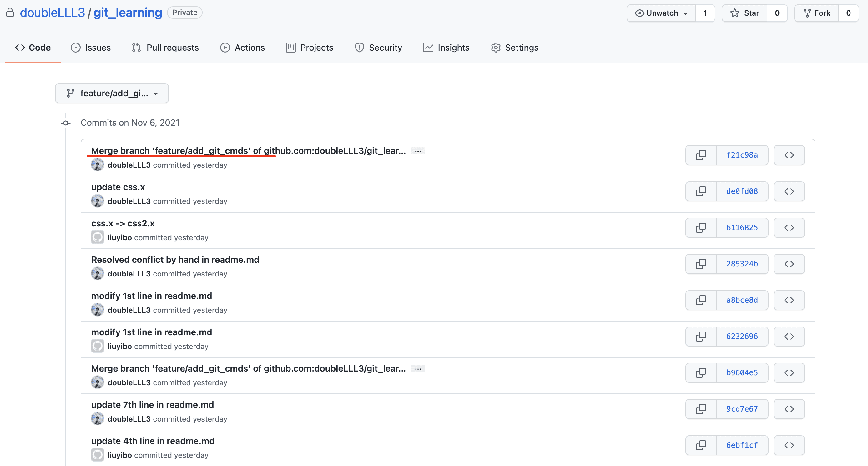Viewport: 868px width, 466px height.
Task: Browse repository at commit 6232696
Action: click(x=789, y=337)
